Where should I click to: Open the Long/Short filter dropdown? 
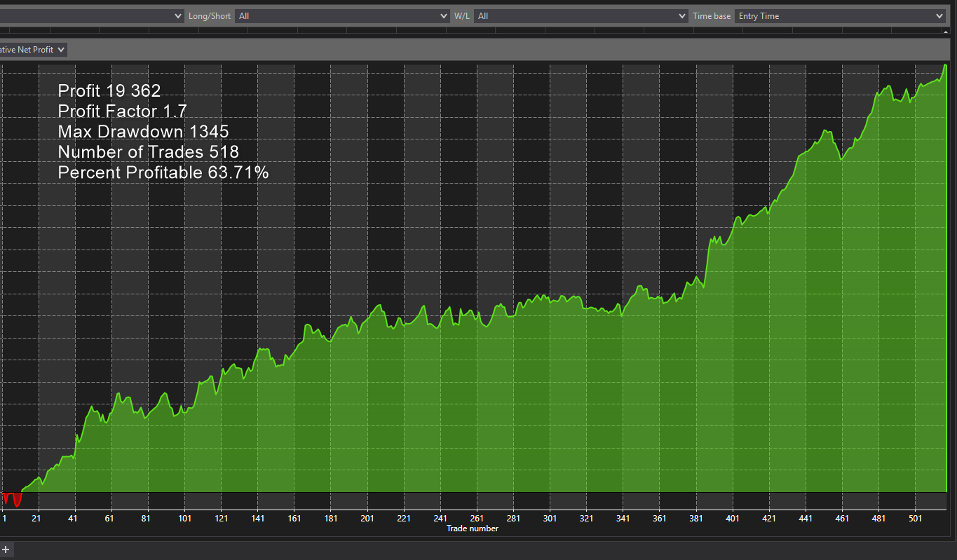pos(342,16)
